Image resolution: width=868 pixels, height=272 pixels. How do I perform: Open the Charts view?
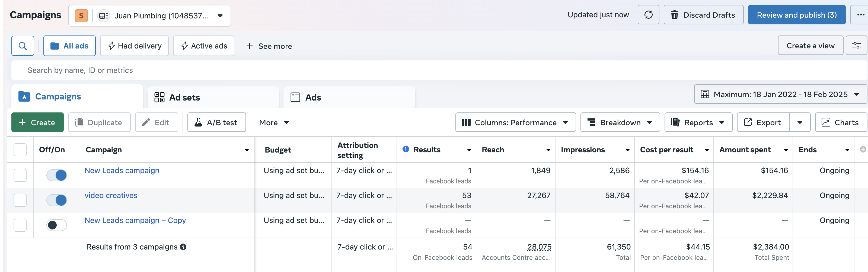pos(840,122)
